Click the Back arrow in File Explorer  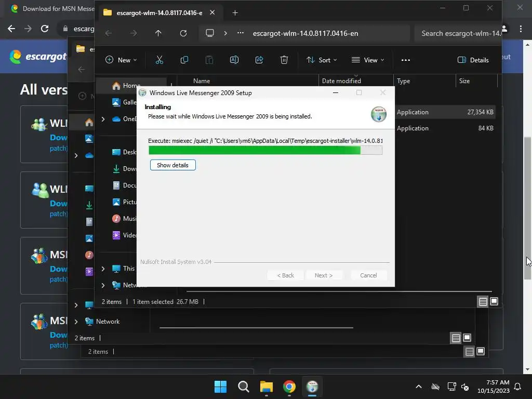pyautogui.click(x=109, y=33)
